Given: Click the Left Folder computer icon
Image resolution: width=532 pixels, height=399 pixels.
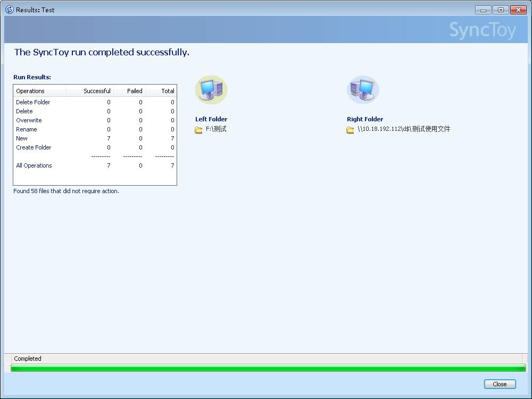Looking at the screenshot, I should (211, 90).
